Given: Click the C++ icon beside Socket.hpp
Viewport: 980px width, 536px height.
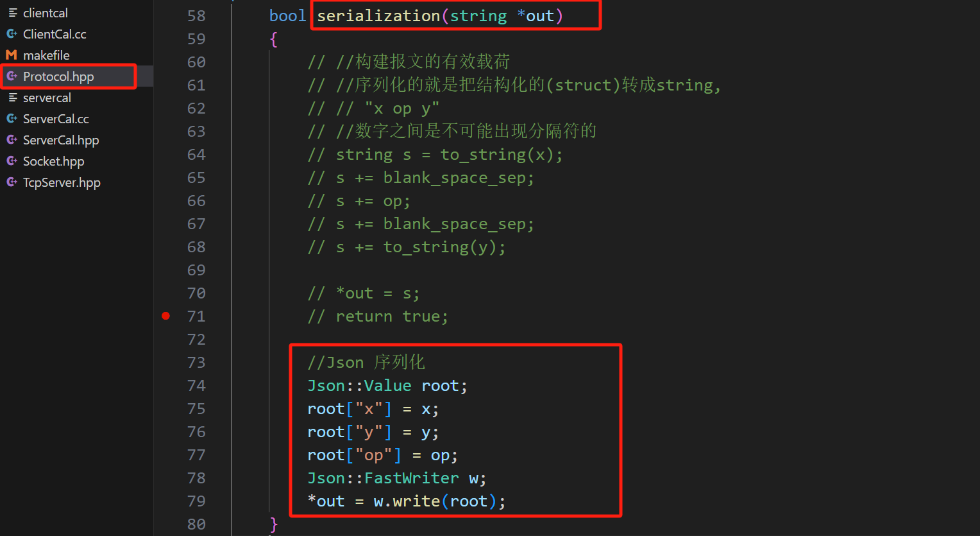Looking at the screenshot, I should [x=12, y=161].
